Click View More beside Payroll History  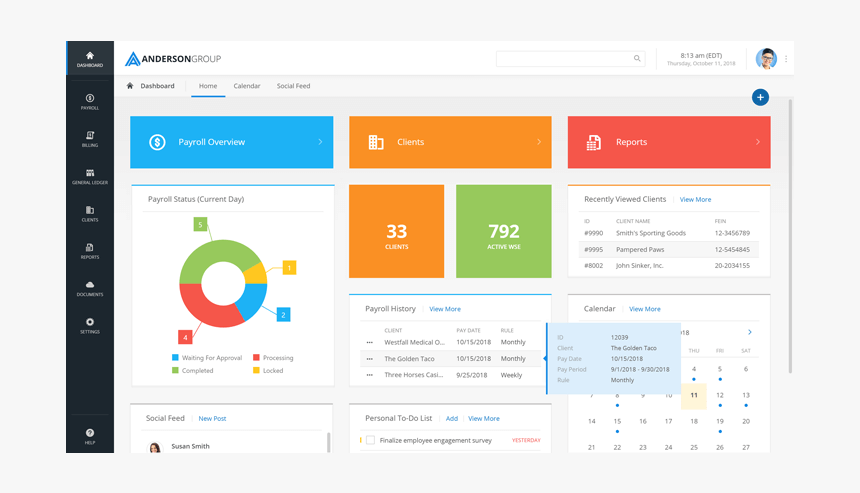tap(445, 309)
